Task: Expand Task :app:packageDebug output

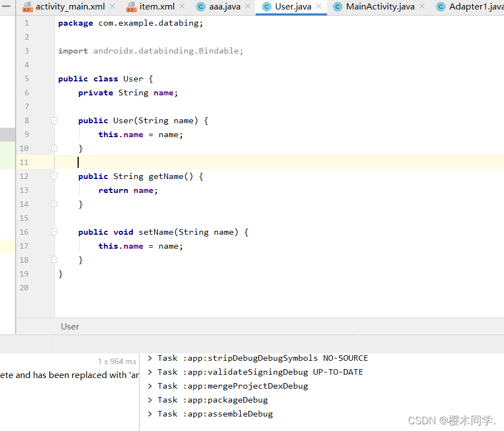Action: pyautogui.click(x=149, y=399)
